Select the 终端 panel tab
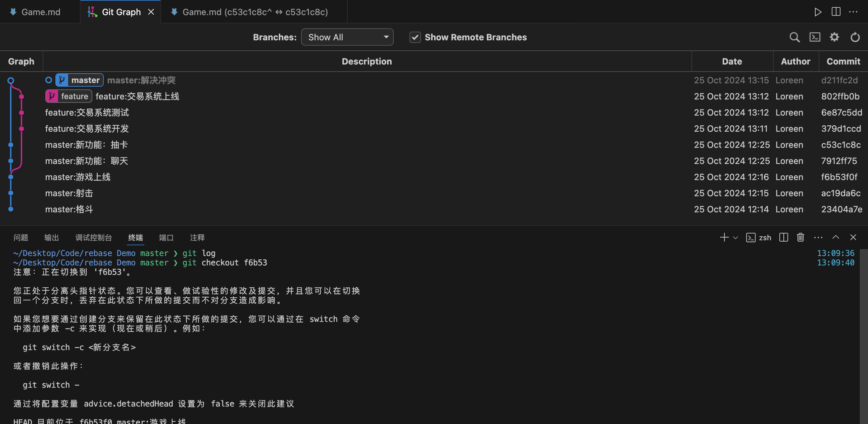 (136, 238)
